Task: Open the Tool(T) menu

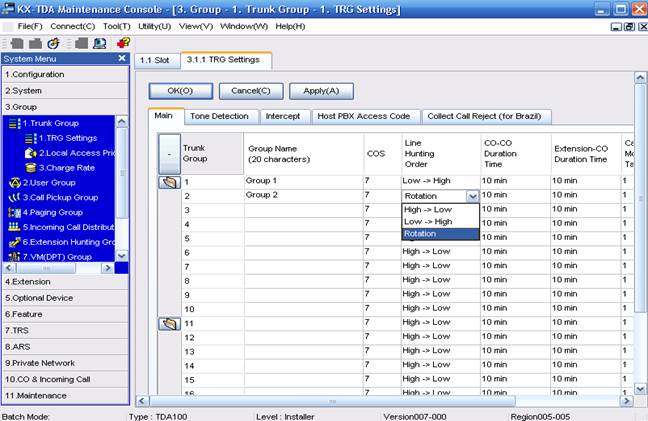Action: click(x=117, y=26)
